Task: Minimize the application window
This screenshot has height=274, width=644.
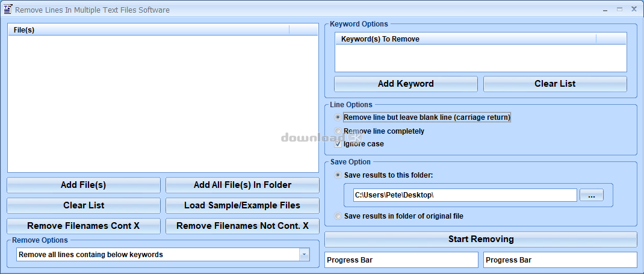Action: (x=604, y=9)
